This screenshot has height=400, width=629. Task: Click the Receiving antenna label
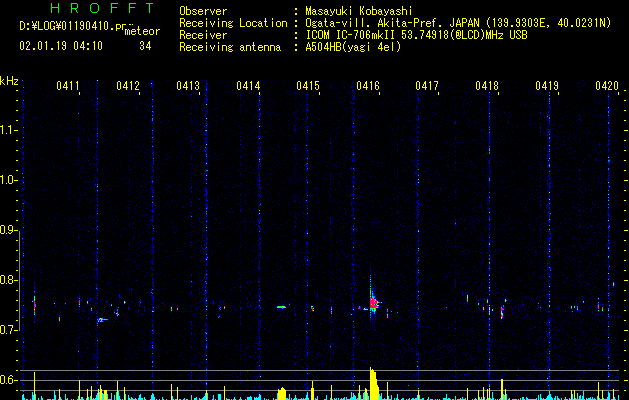point(230,47)
